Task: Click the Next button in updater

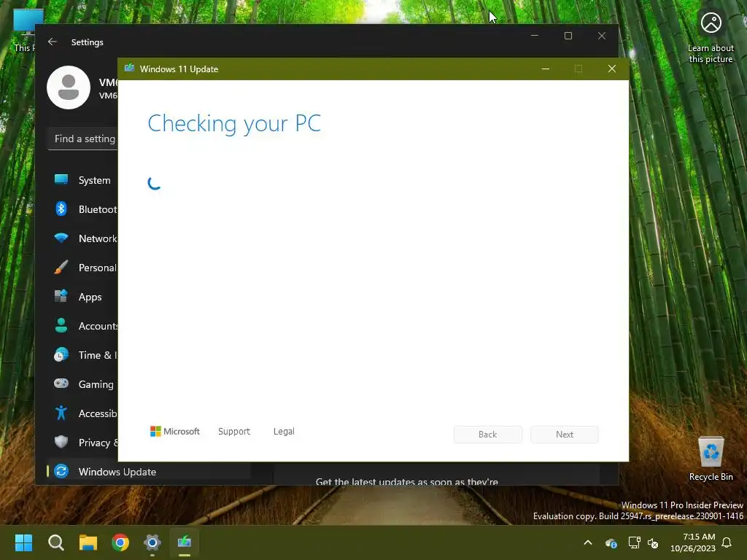Action: 565,435
